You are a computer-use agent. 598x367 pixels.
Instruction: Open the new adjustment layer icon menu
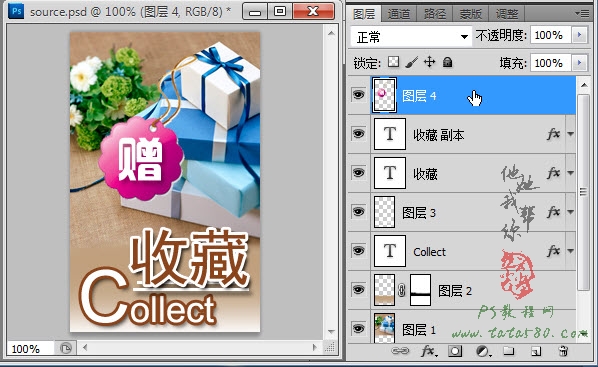(483, 351)
